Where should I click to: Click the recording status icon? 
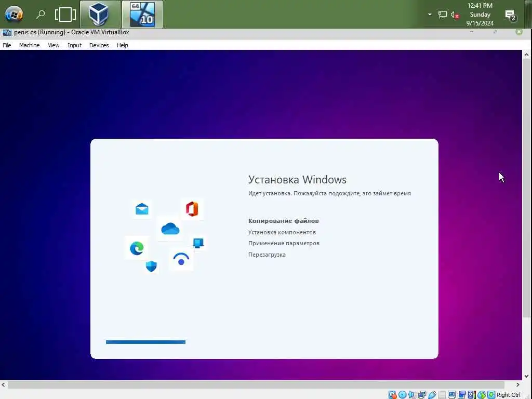461,395
